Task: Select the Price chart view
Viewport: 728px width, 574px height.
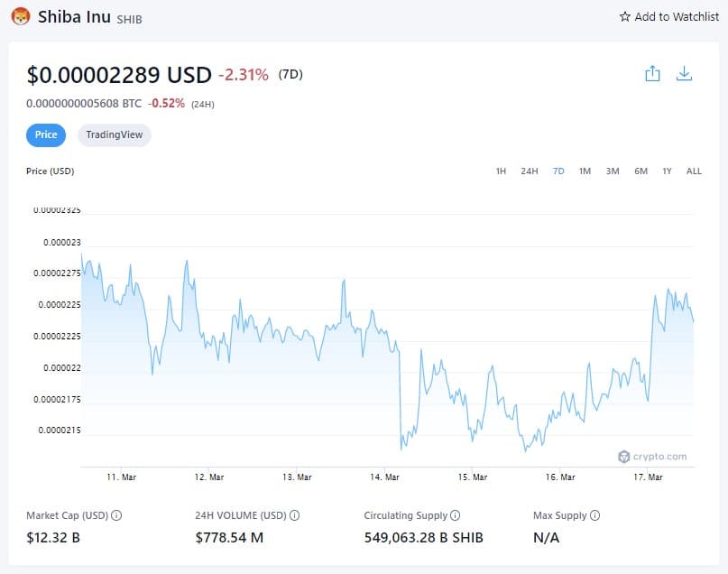Action: pyautogui.click(x=46, y=135)
